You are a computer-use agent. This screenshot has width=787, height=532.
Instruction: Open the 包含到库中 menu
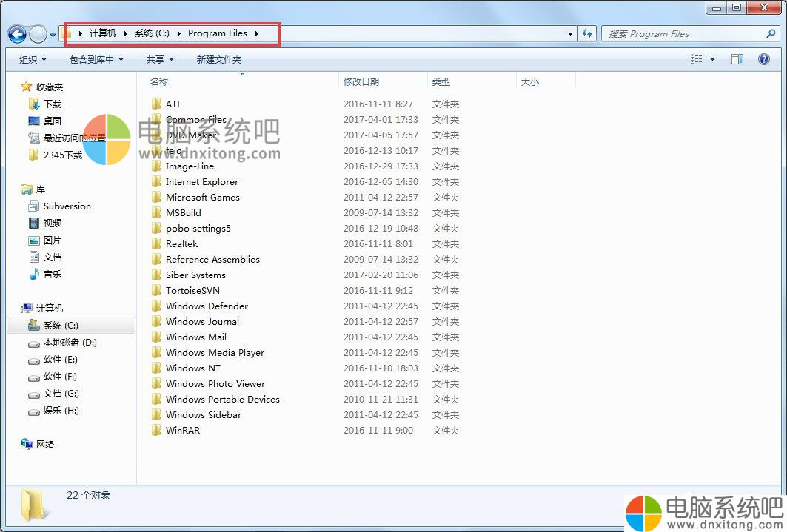click(96, 60)
